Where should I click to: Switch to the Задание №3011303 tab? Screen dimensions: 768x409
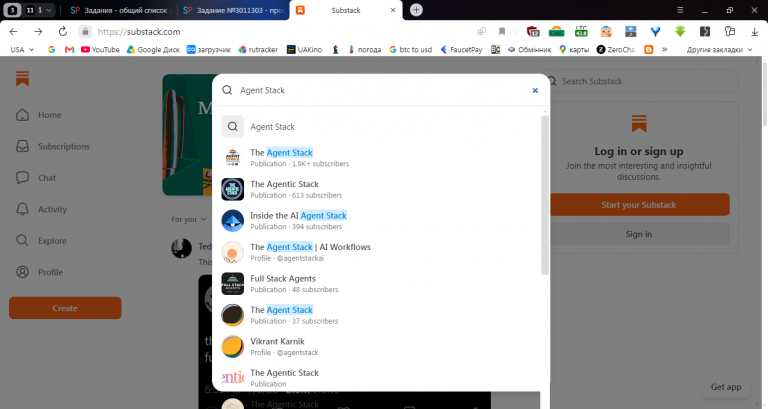[233, 10]
